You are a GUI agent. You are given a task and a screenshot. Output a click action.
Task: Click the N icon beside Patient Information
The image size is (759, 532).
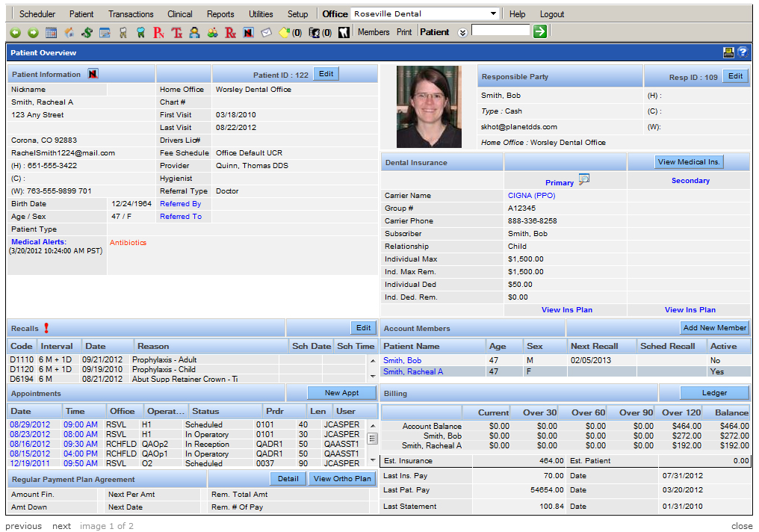coord(93,73)
